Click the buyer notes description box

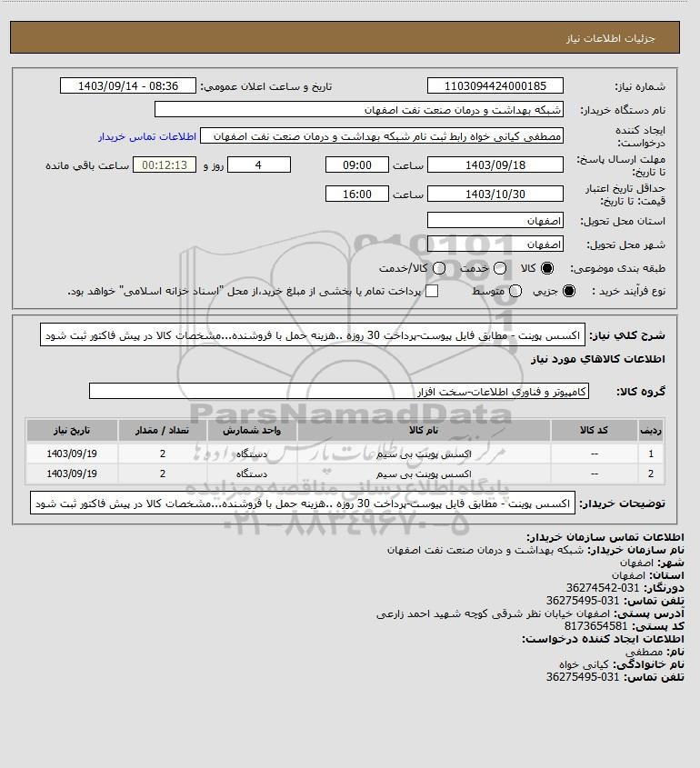coord(303,503)
